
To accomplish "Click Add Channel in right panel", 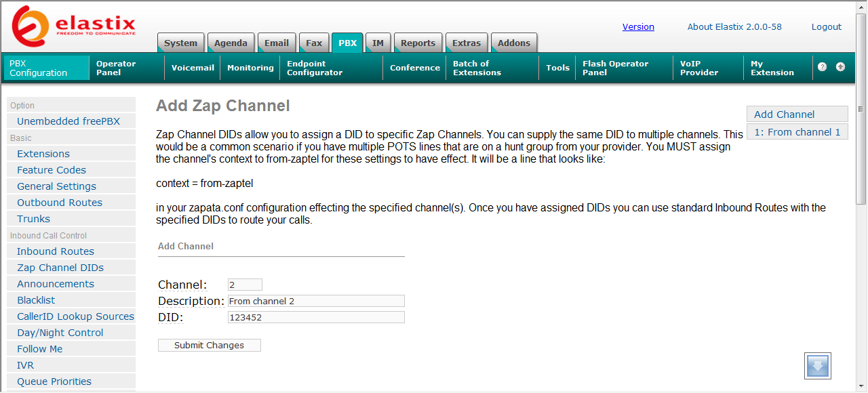I will (797, 115).
